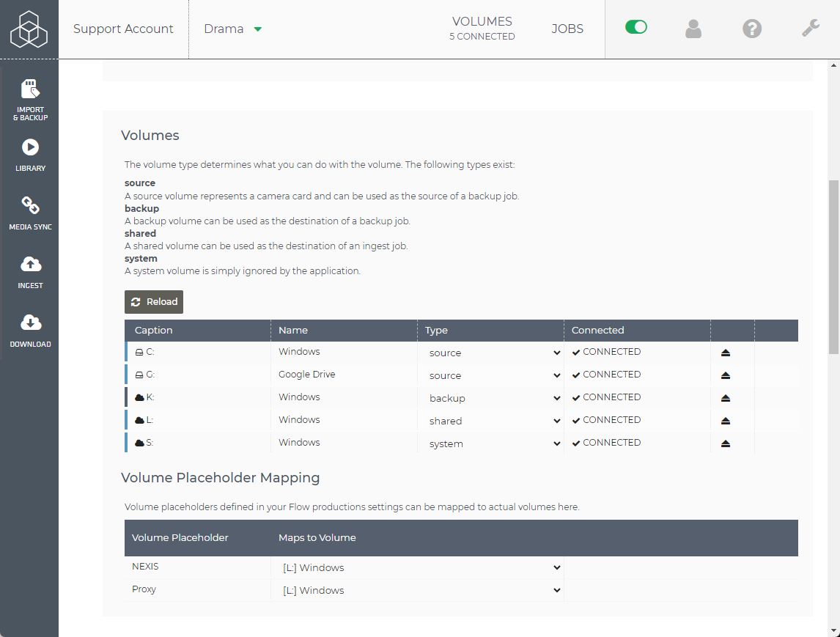
Task: Change type of G: Google Drive dropdown
Action: click(493, 375)
